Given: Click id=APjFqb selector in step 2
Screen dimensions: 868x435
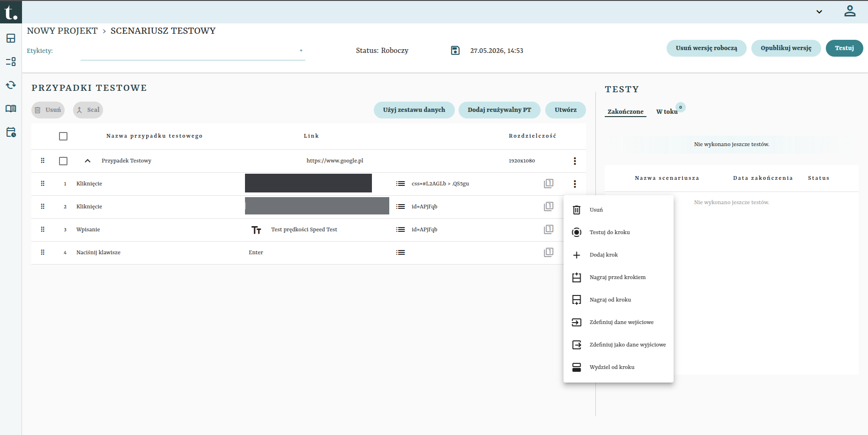Looking at the screenshot, I should [x=424, y=206].
